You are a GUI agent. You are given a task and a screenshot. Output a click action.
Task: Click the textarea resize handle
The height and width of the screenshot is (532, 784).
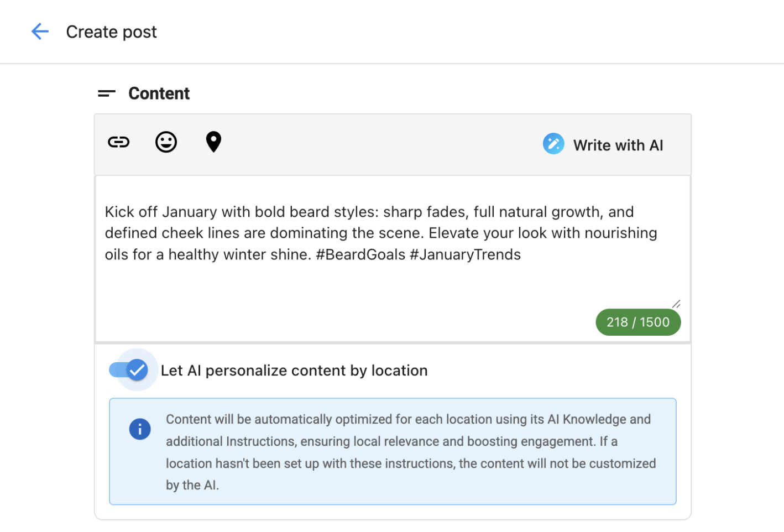click(x=676, y=304)
